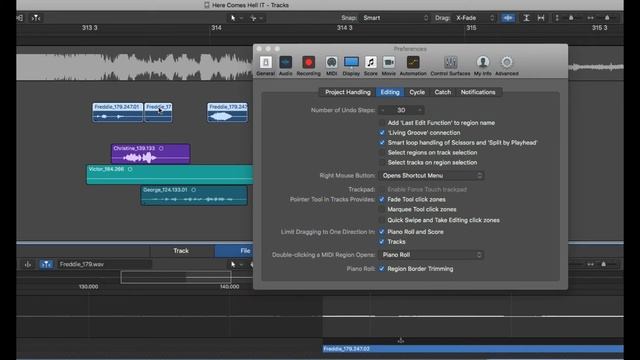Increase Number of Undo Steps
640x360 pixels.
pyautogui.click(x=419, y=110)
